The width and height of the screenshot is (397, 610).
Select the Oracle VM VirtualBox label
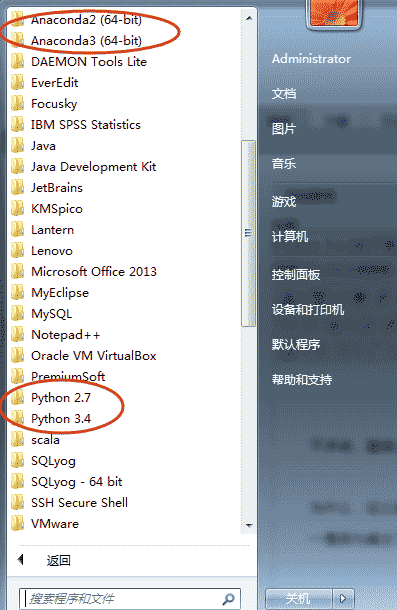[93, 356]
